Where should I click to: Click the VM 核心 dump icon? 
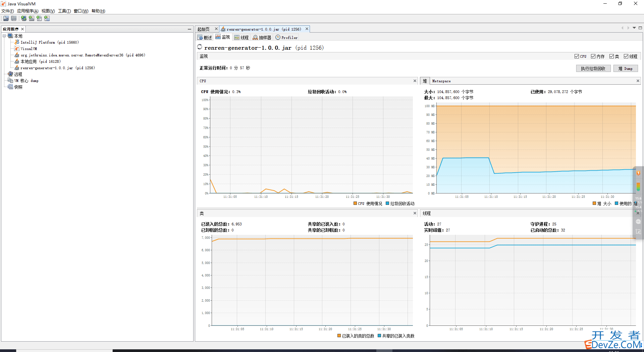[10, 81]
